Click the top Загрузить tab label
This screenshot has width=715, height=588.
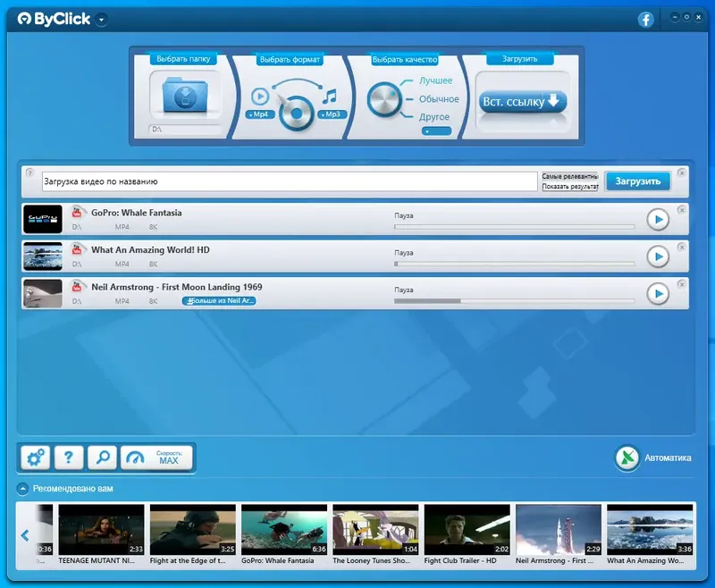point(520,59)
